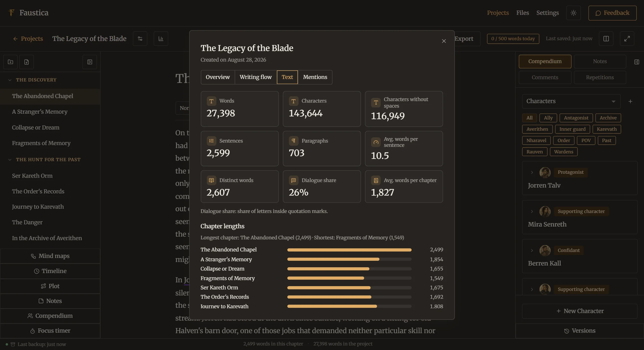The height and width of the screenshot is (350, 644).
Task: Click Jorren Talv's avatar thumbnail
Action: point(545,172)
